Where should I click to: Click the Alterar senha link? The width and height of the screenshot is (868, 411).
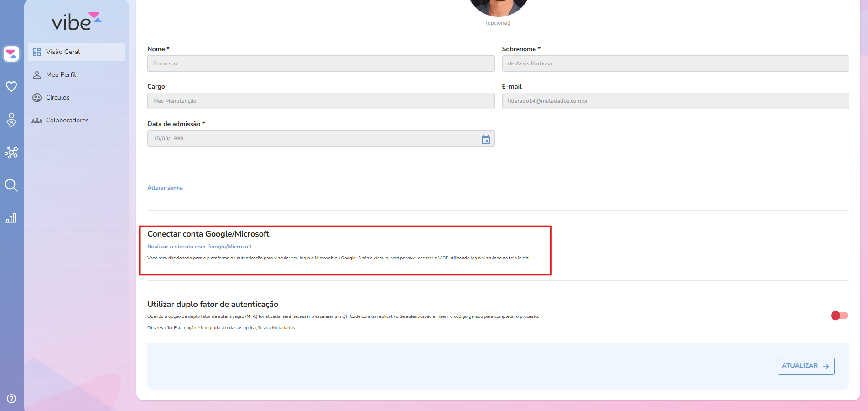tap(165, 188)
